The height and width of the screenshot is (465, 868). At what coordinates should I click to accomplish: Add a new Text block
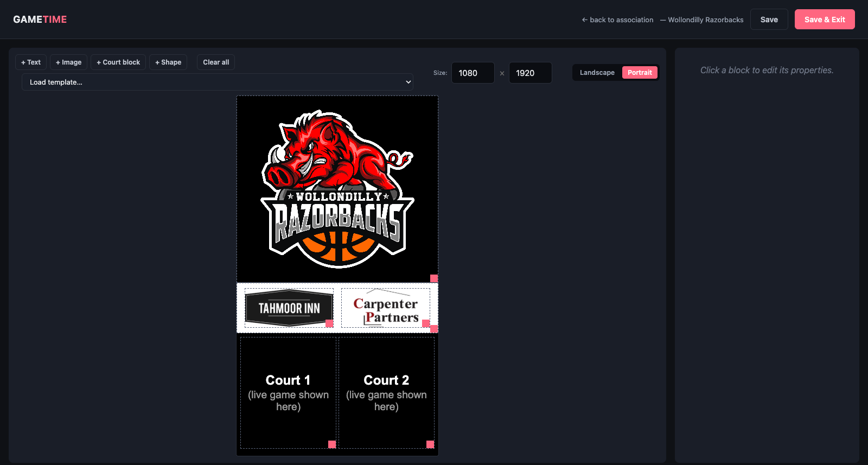[x=31, y=62]
